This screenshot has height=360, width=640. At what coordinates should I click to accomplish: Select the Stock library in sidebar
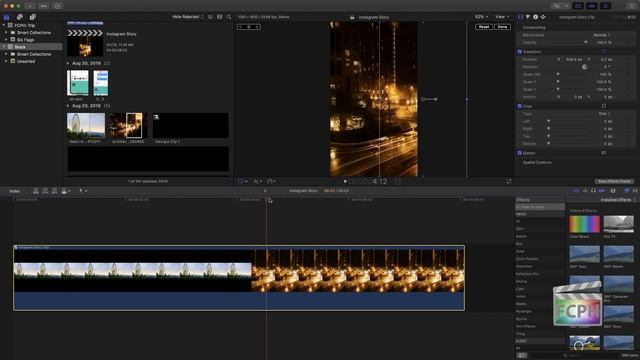tap(31, 47)
